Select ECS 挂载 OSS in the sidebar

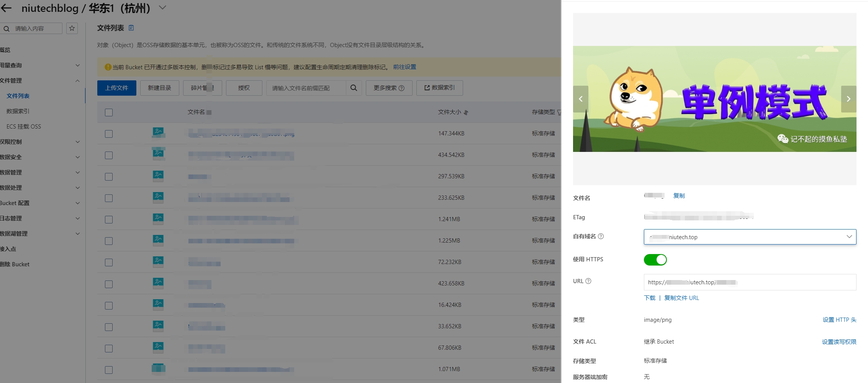tap(24, 126)
